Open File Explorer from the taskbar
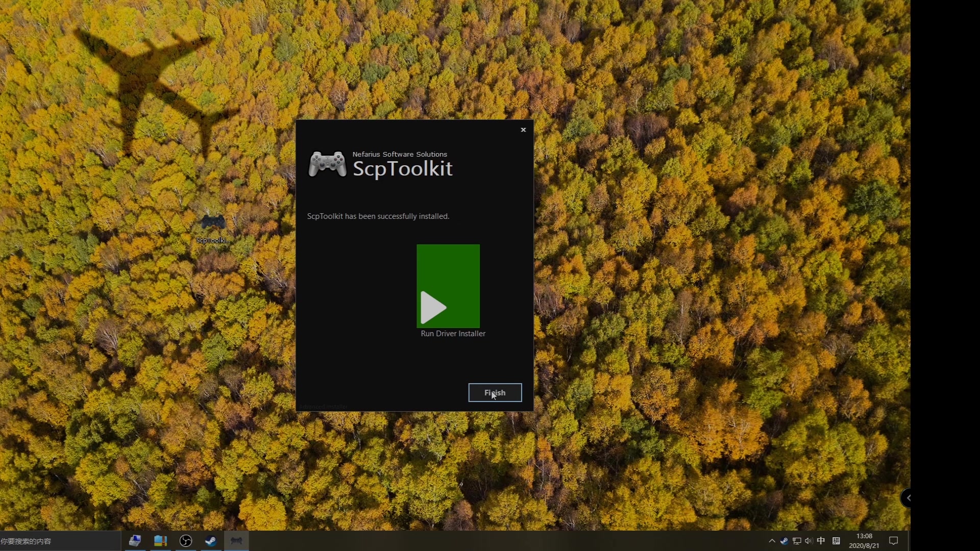Screen dimensions: 980x551 (160, 541)
